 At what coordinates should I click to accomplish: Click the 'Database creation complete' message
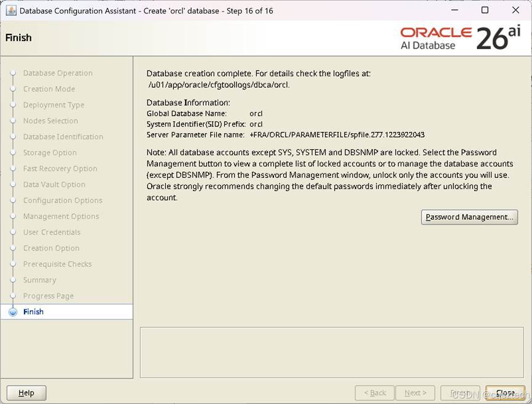(259, 74)
